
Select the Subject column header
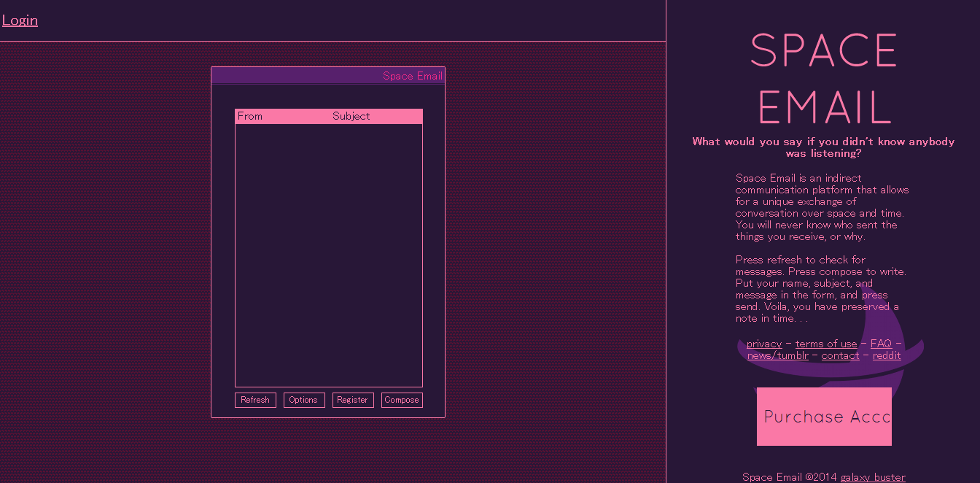tap(351, 115)
